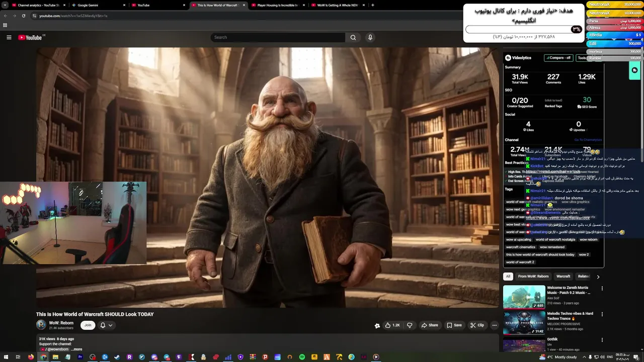Click the donation goal progress bar
Image resolution: width=644 pixels, height=362 pixels.
524,29
